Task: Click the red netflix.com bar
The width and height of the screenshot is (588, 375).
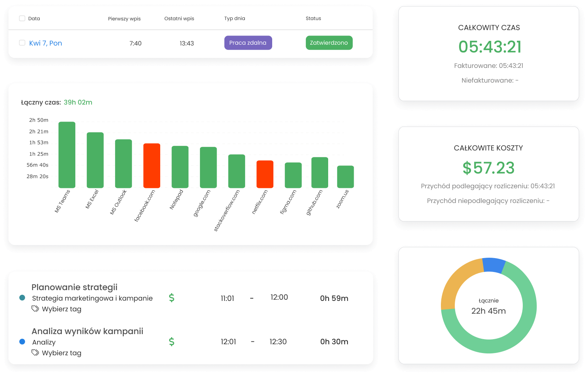Action: pyautogui.click(x=265, y=174)
